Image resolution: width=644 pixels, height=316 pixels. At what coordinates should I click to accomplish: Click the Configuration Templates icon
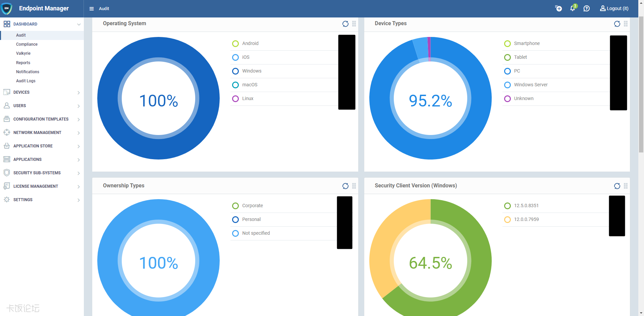coord(7,119)
